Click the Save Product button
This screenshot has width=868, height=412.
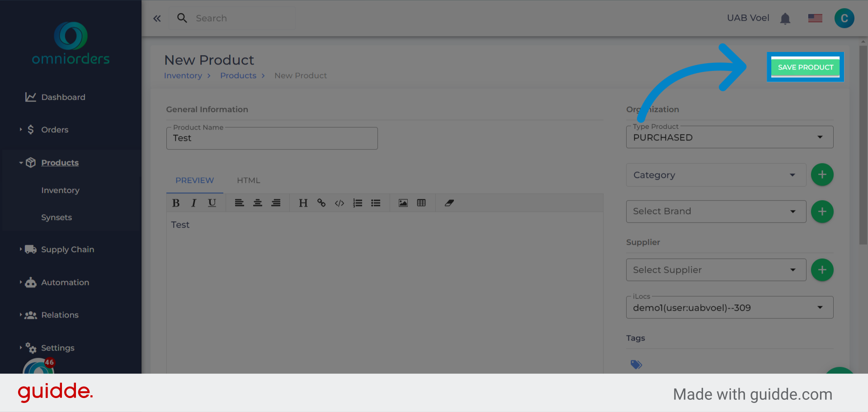[x=805, y=67]
